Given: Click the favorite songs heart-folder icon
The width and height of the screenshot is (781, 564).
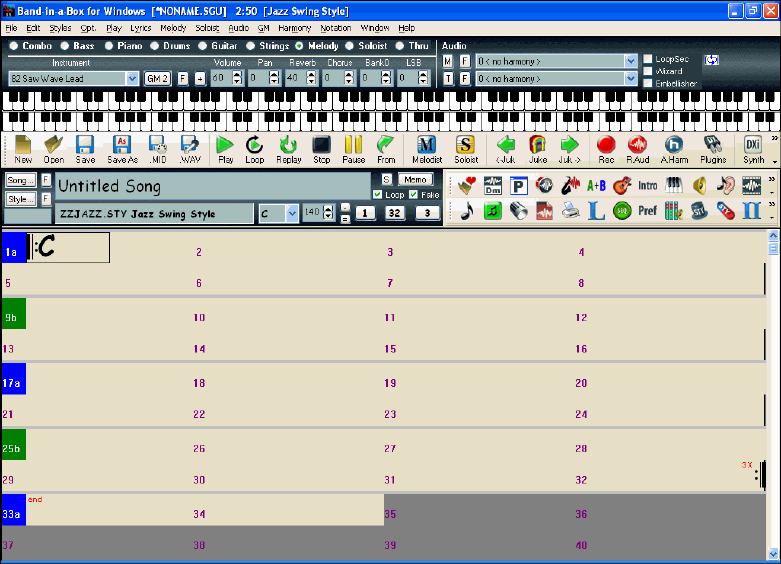Looking at the screenshot, I should [x=467, y=185].
